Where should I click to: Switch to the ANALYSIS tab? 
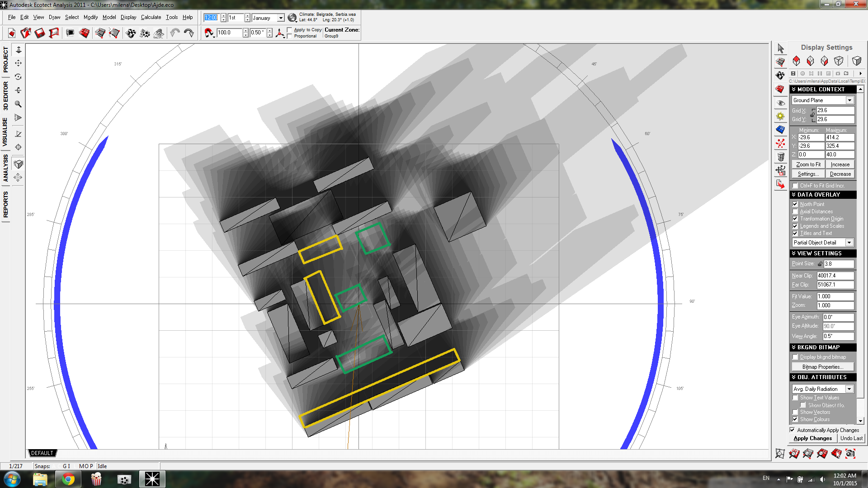pyautogui.click(x=5, y=168)
